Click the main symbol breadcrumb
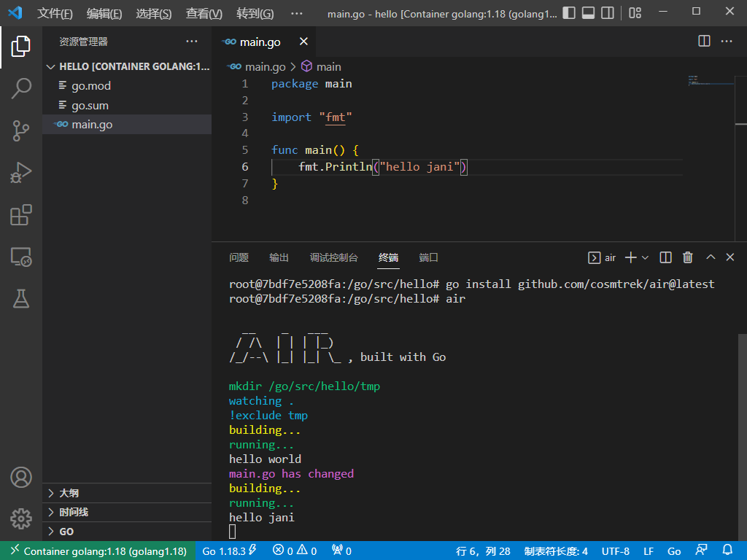This screenshot has height=560, width=747. tap(322, 66)
